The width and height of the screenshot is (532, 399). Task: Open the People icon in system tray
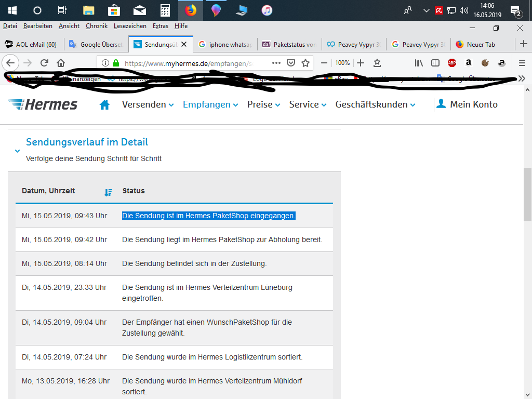coord(408,10)
